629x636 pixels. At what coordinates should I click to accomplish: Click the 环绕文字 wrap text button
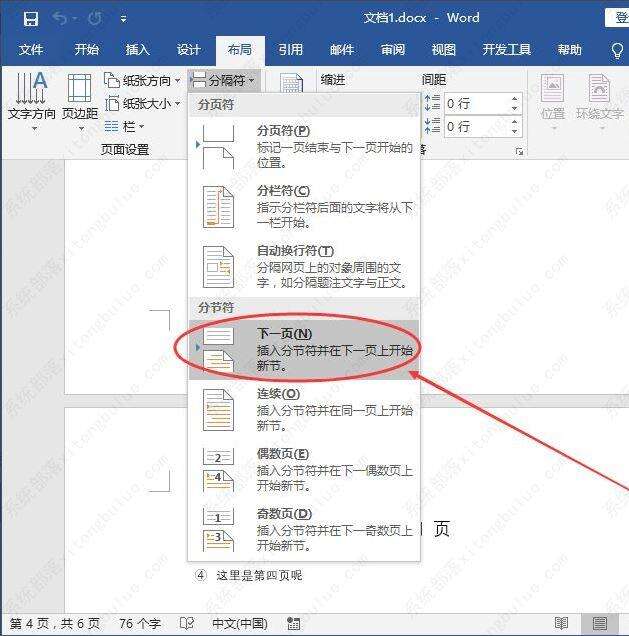pyautogui.click(x=599, y=101)
